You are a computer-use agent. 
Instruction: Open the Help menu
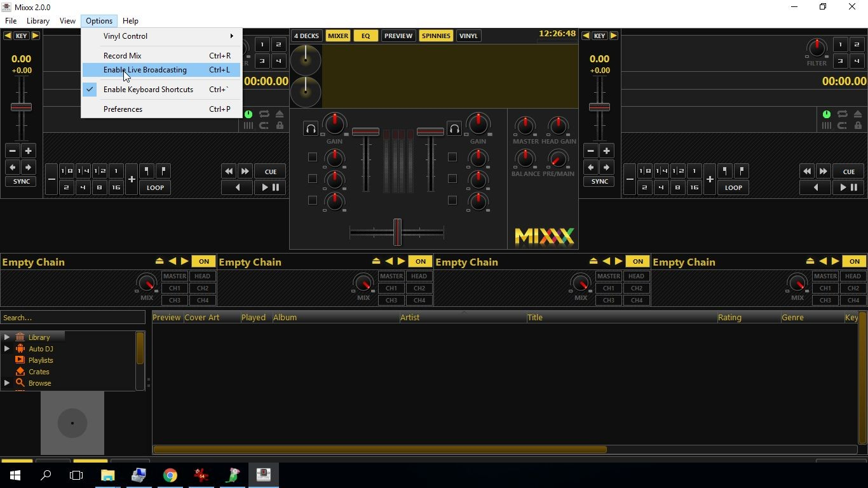pyautogui.click(x=130, y=21)
